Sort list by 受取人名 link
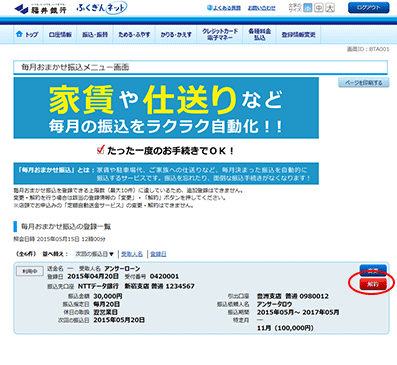The width and height of the screenshot is (397, 365). (x=132, y=254)
